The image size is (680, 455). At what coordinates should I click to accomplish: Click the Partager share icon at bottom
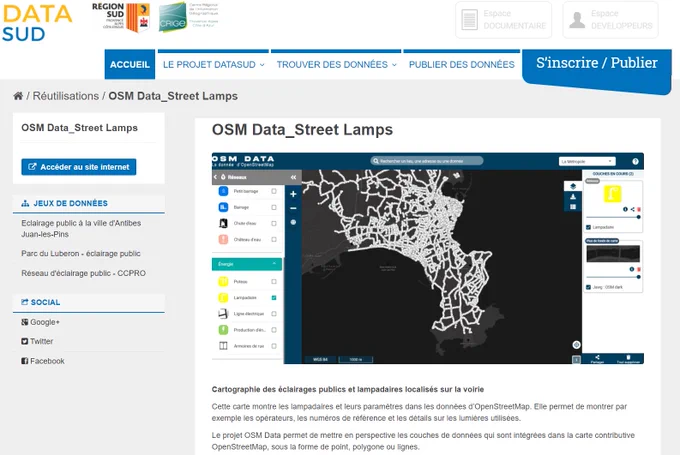[x=597, y=359]
